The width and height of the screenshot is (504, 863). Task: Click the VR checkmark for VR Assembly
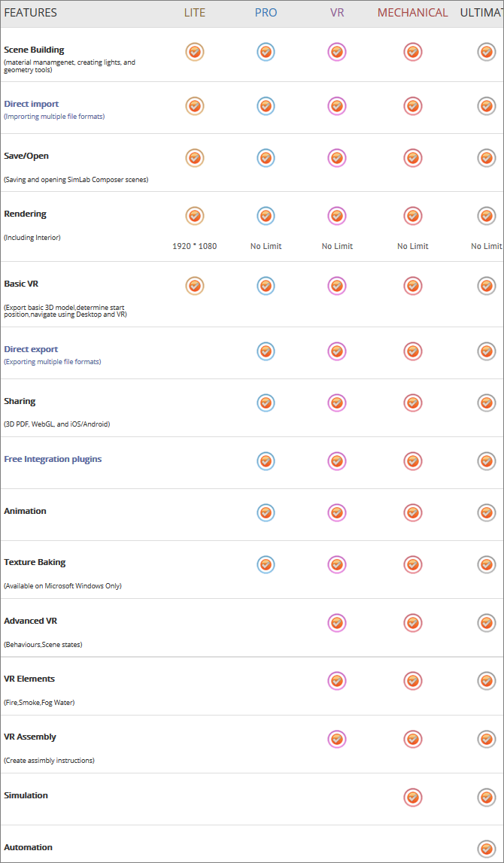pos(337,739)
